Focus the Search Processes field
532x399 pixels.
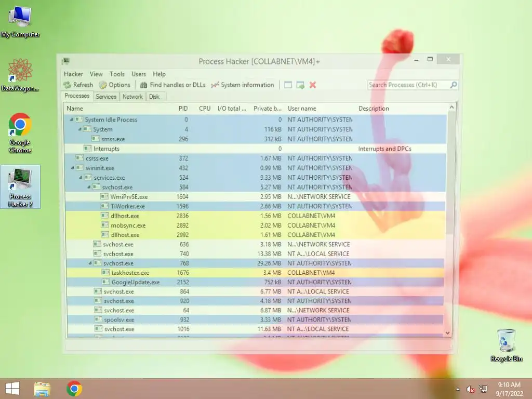click(408, 85)
